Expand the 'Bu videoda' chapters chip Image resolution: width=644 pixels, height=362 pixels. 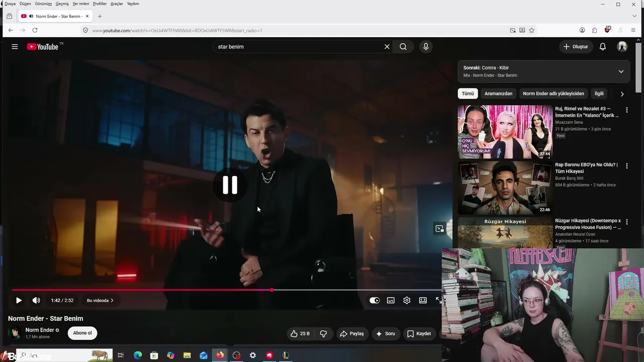pos(100,300)
